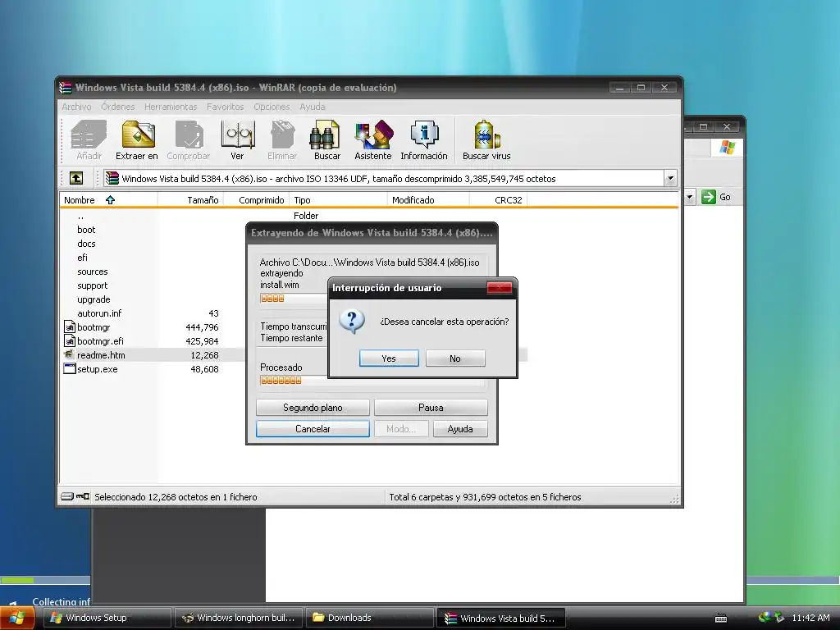This screenshot has width=840, height=630.
Task: Click the Segundo plano button
Action: pyautogui.click(x=313, y=408)
